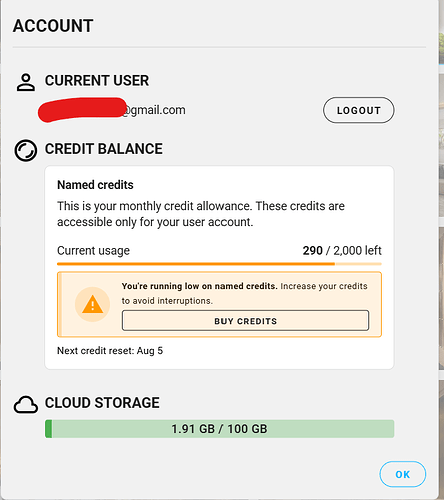Viewport: 444px width, 500px height.
Task: Open the BUY CREDITS button
Action: 245,321
